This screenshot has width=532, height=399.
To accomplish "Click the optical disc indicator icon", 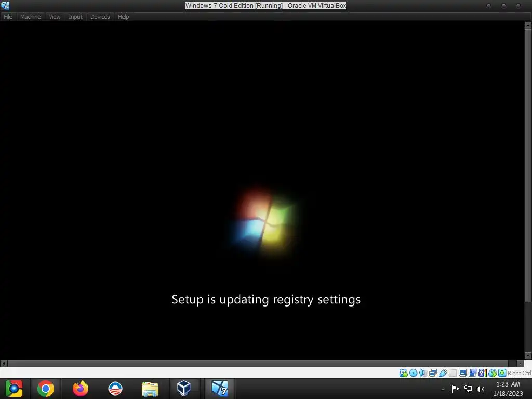I will [413, 373].
